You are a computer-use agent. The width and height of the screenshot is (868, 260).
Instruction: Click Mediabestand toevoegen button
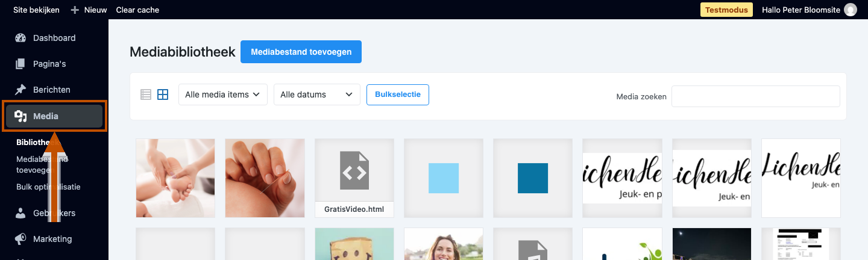point(301,52)
